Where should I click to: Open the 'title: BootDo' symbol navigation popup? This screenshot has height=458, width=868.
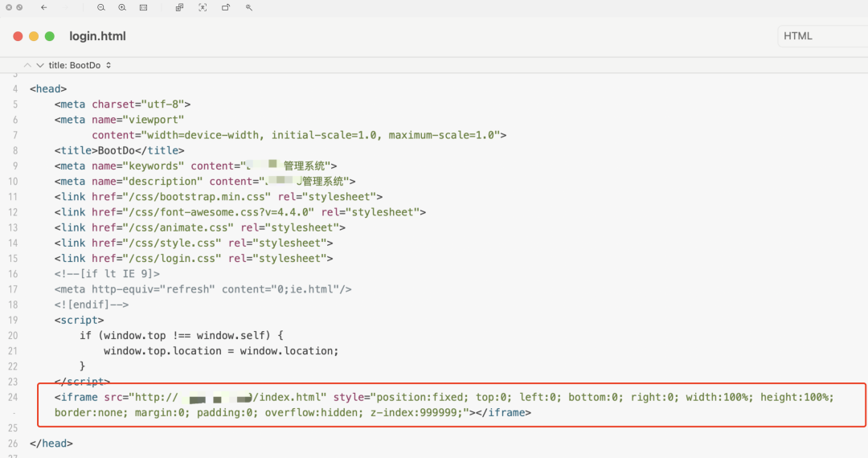[80, 65]
